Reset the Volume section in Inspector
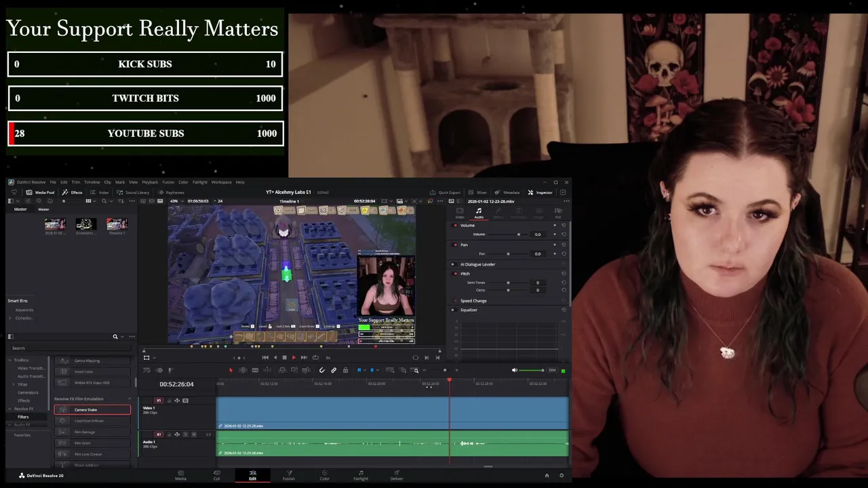 pyautogui.click(x=564, y=225)
